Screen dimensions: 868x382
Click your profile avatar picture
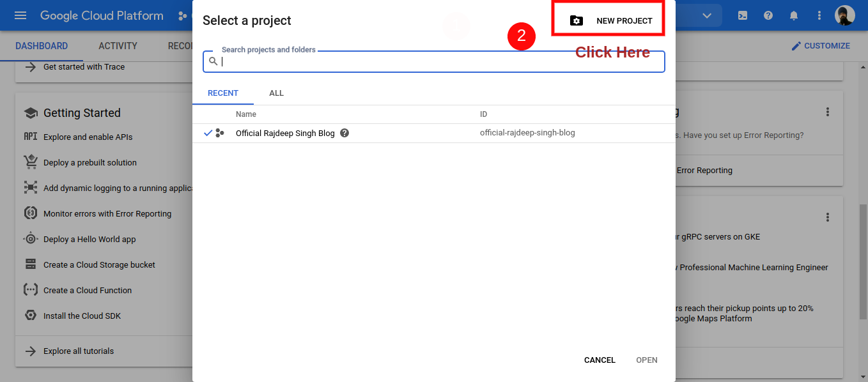(845, 15)
